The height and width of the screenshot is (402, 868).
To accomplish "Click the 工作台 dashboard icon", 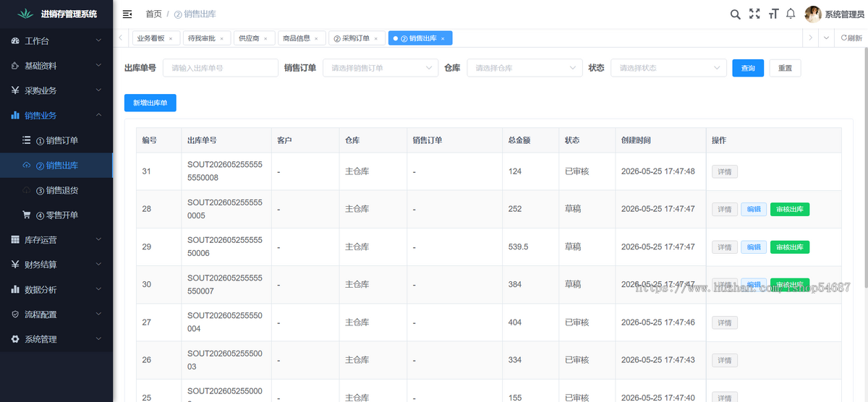I will pyautogui.click(x=16, y=41).
